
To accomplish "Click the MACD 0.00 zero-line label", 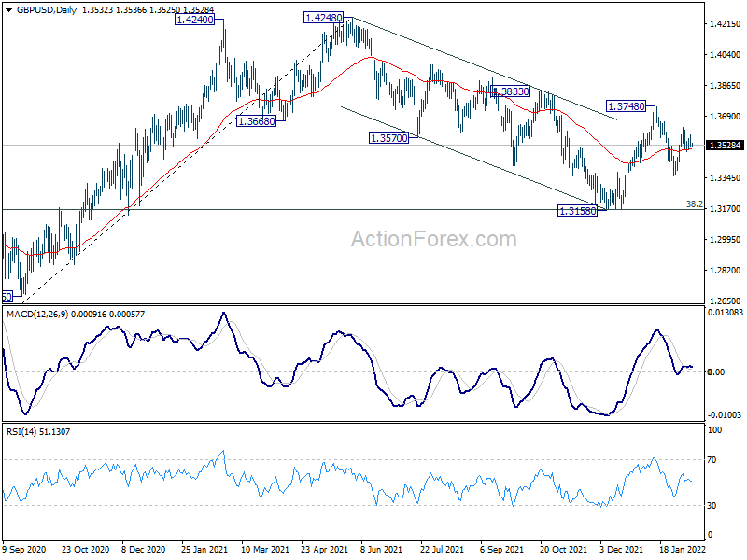I will (716, 371).
